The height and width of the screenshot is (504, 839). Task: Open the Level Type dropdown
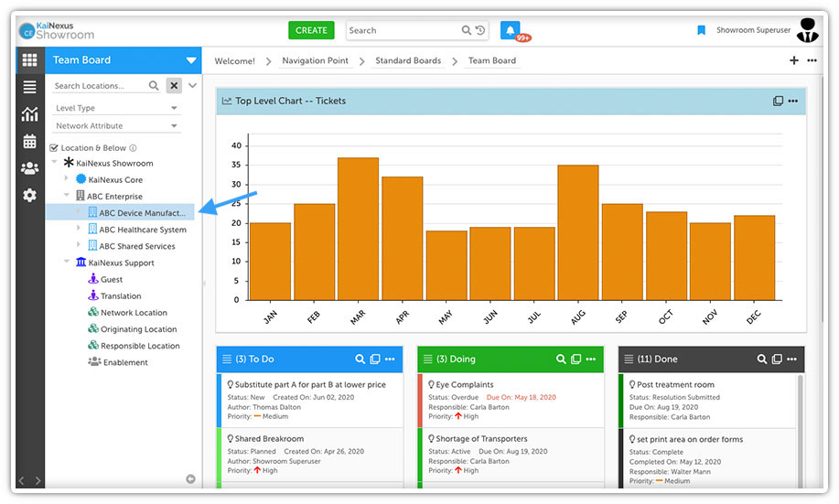coord(116,108)
